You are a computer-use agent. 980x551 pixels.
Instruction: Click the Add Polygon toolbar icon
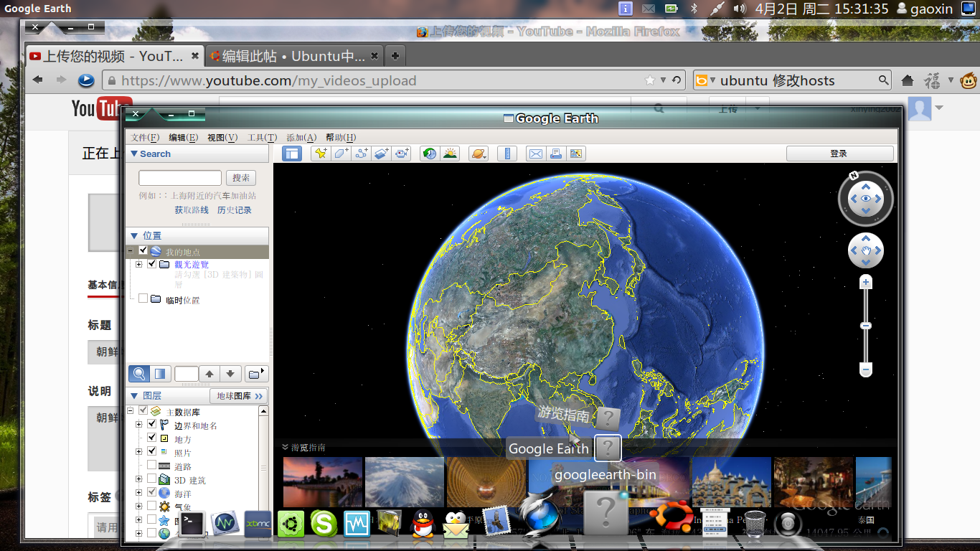(341, 153)
